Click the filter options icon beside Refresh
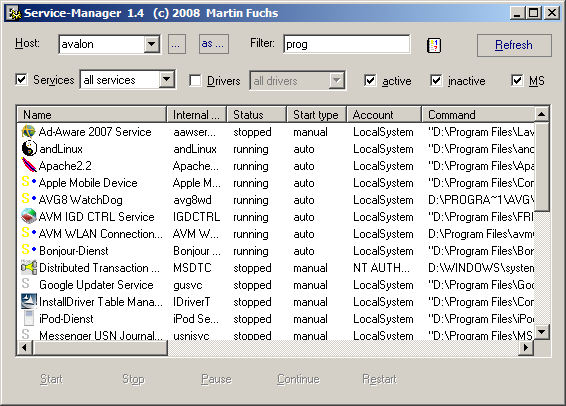Screen dimensions: 566x406 click(434, 45)
